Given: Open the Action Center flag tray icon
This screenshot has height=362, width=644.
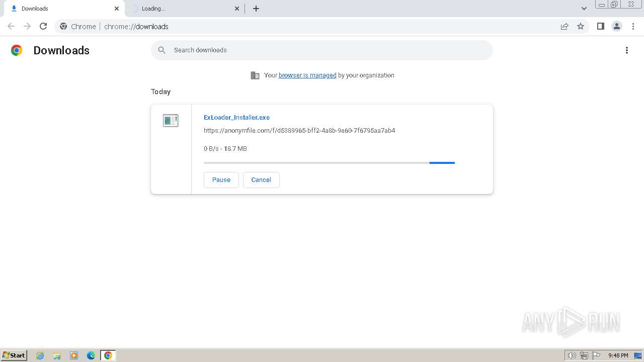Looking at the screenshot, I should pos(596,355).
